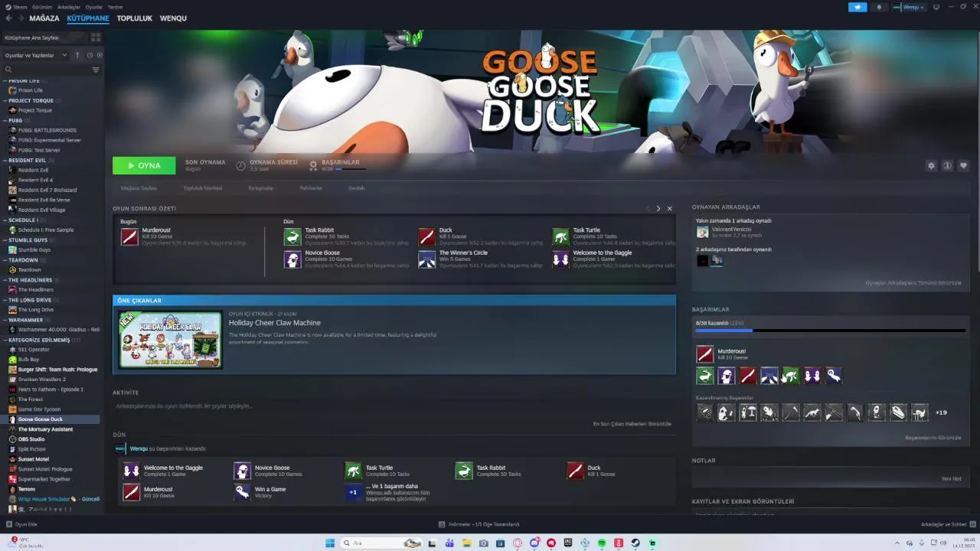Screen dimensions: 980x551
Task: Open the Mağaza Sayfası link
Action: (x=139, y=187)
